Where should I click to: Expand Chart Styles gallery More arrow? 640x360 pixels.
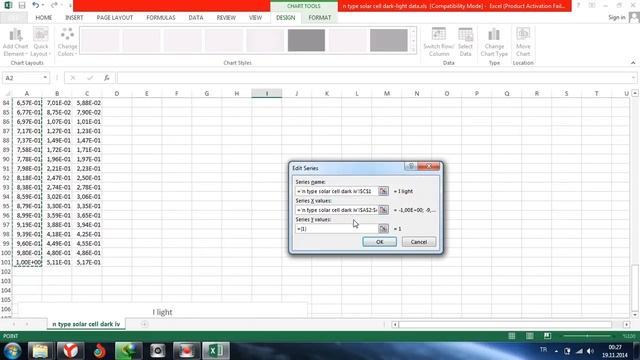pos(413,49)
